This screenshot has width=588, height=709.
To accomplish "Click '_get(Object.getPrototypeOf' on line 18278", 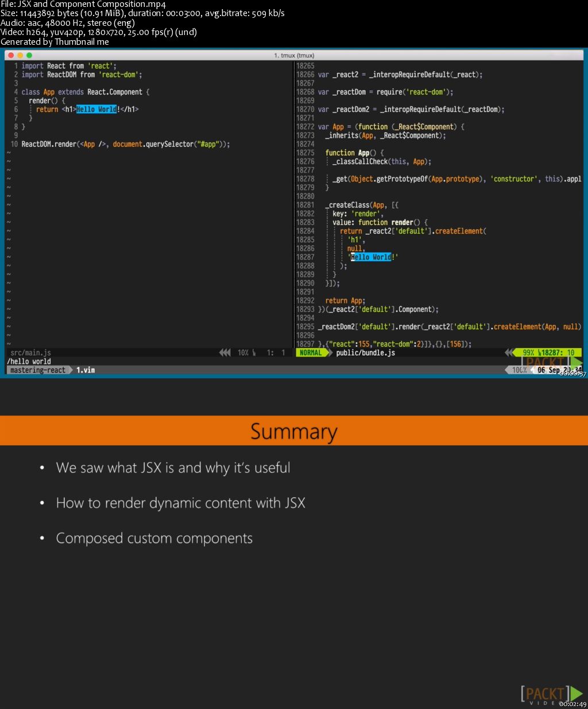I will pos(457,179).
